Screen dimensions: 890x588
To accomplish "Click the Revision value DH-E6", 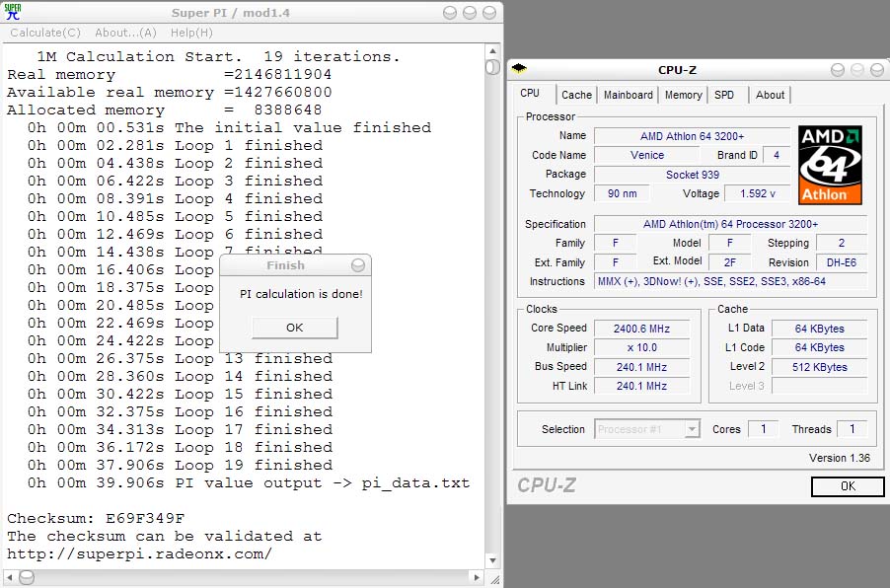I will tap(842, 262).
